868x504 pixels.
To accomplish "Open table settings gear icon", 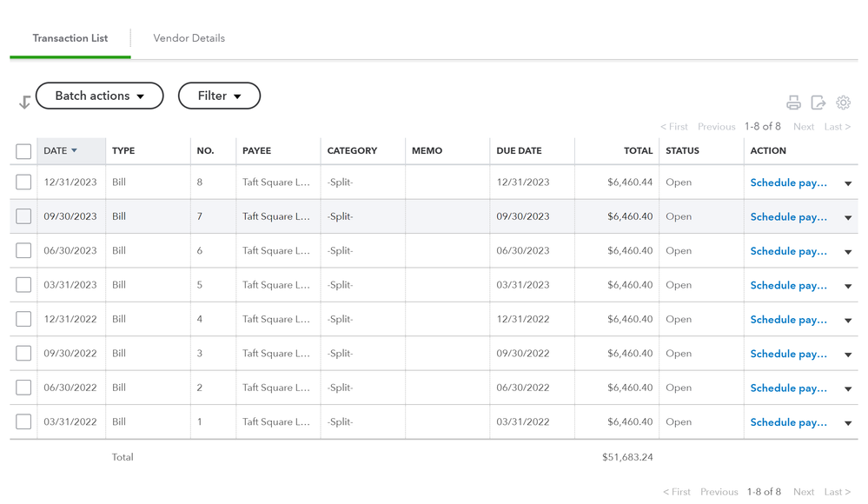I will pos(843,103).
